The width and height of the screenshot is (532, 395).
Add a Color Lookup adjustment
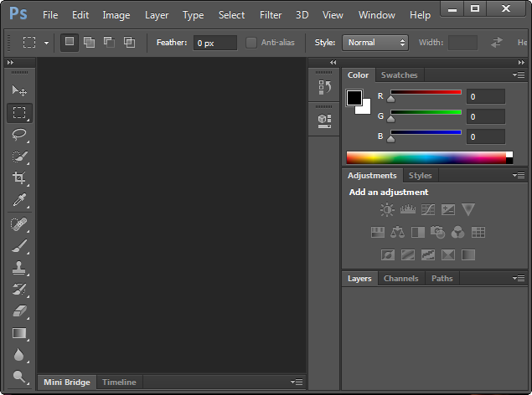[478, 233]
